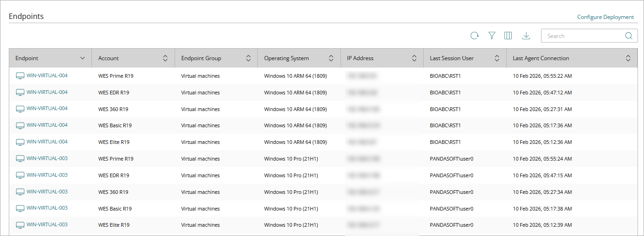This screenshot has width=644, height=236.
Task: Sort by the Operating System column arrows
Action: coord(331,58)
